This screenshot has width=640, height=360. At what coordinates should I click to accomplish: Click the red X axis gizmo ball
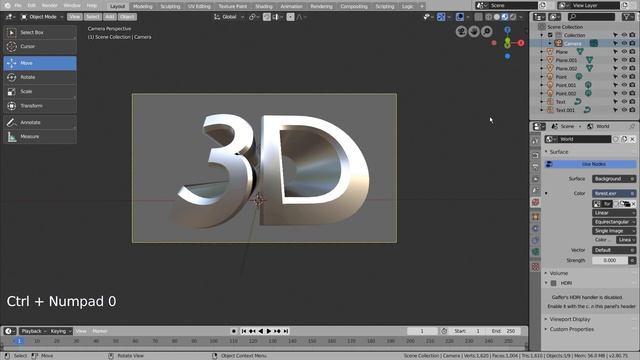pos(521,43)
